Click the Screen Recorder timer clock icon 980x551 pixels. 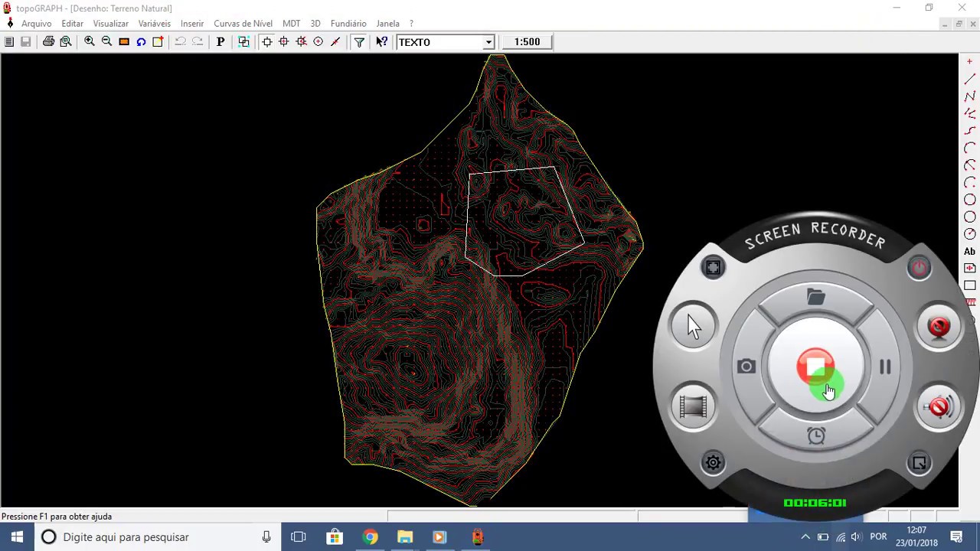816,436
